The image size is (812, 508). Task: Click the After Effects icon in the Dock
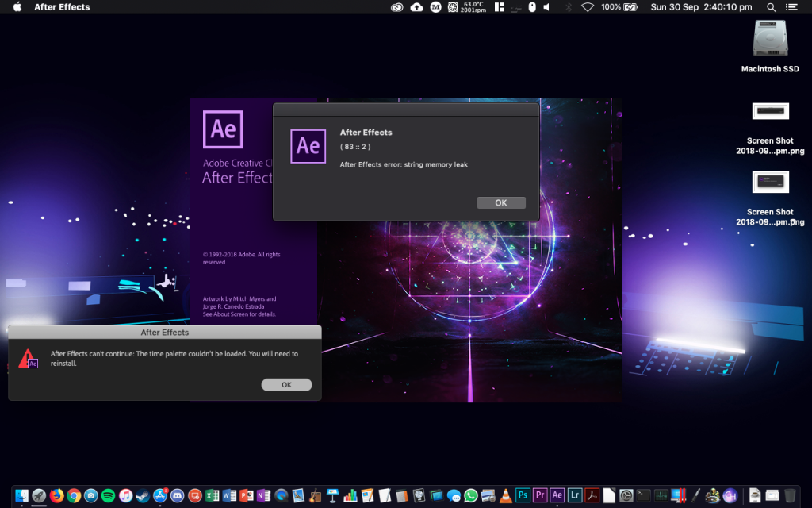pos(557,495)
